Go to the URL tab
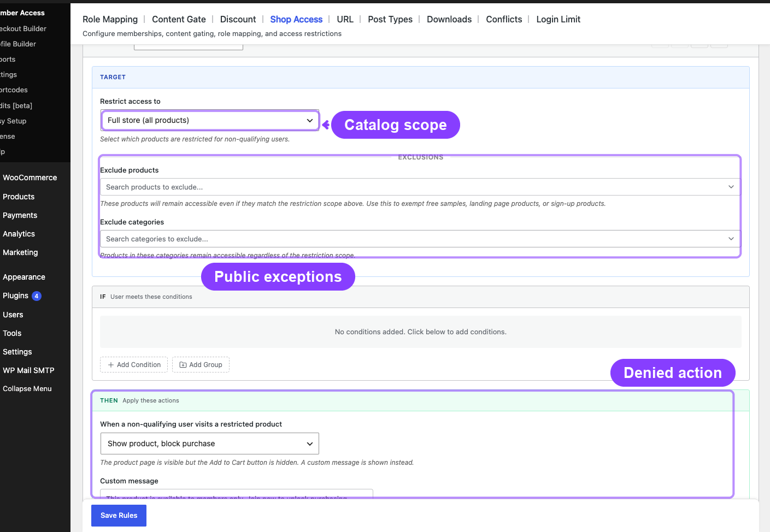Viewport: 770px width, 532px height. click(345, 19)
